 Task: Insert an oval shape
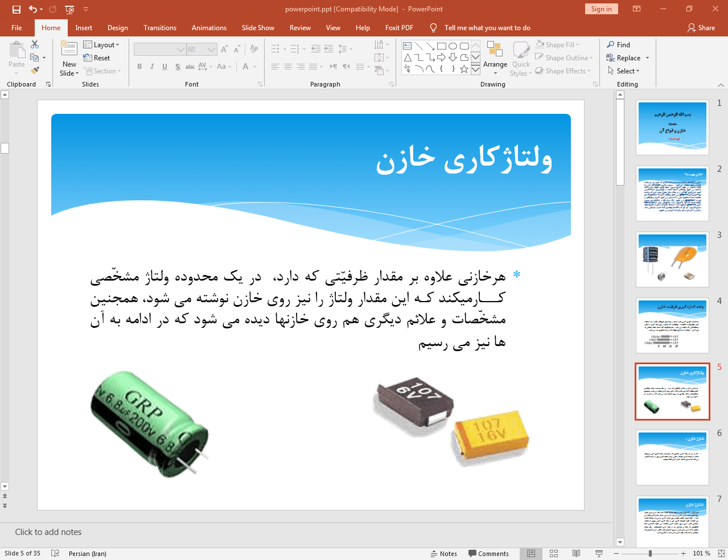[453, 46]
